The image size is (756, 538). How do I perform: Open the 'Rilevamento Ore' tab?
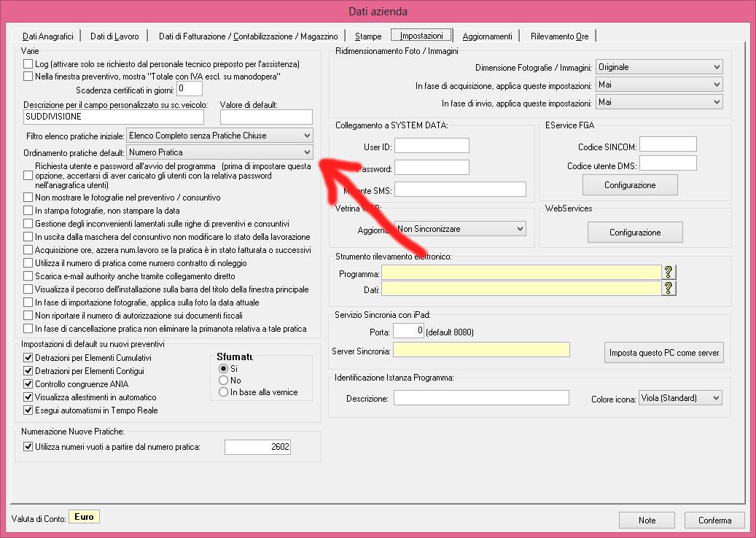pyautogui.click(x=560, y=36)
